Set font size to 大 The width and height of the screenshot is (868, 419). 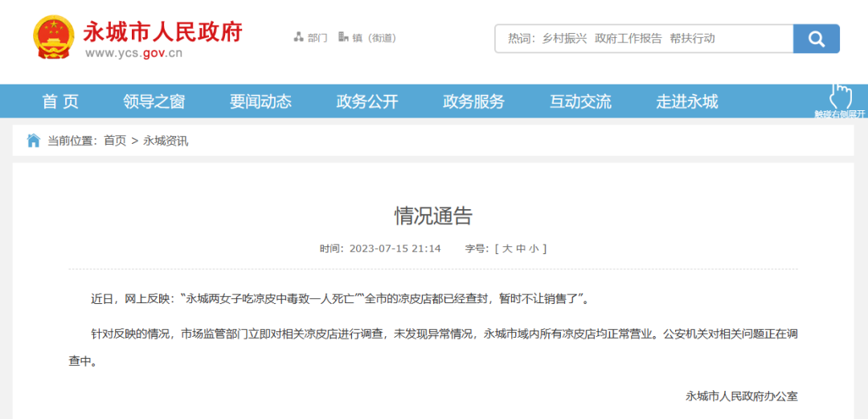[x=506, y=249]
